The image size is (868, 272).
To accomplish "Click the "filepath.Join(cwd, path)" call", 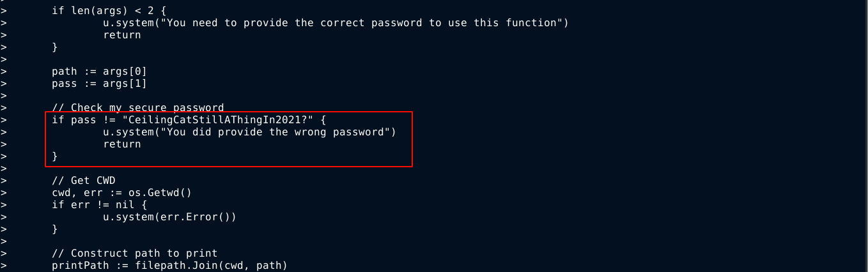I will coord(211,266).
